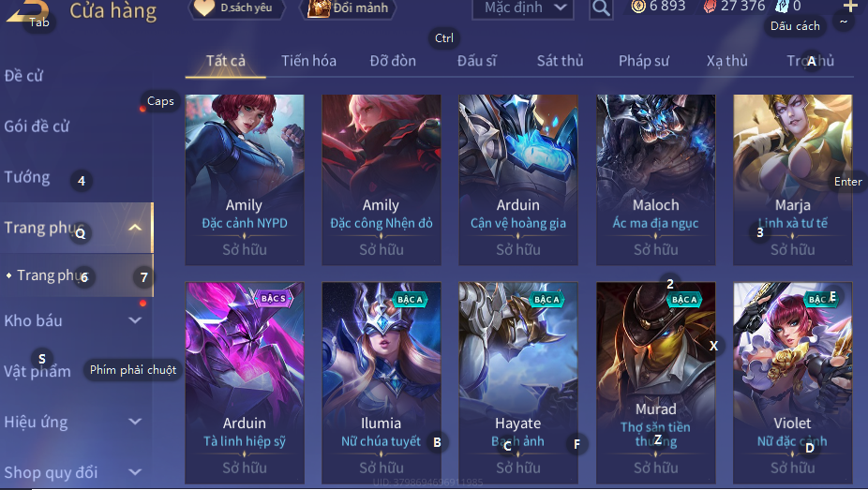Switch to the Pháp sư tab
The width and height of the screenshot is (868, 490).
coord(644,61)
